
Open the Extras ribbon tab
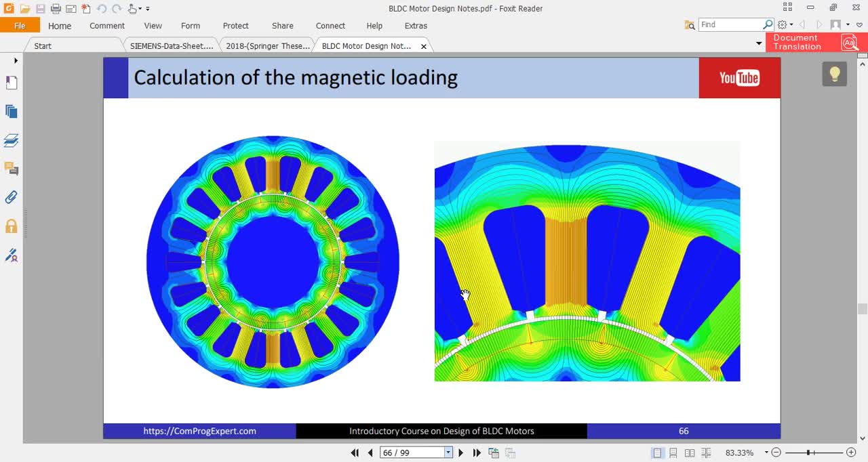tap(416, 26)
